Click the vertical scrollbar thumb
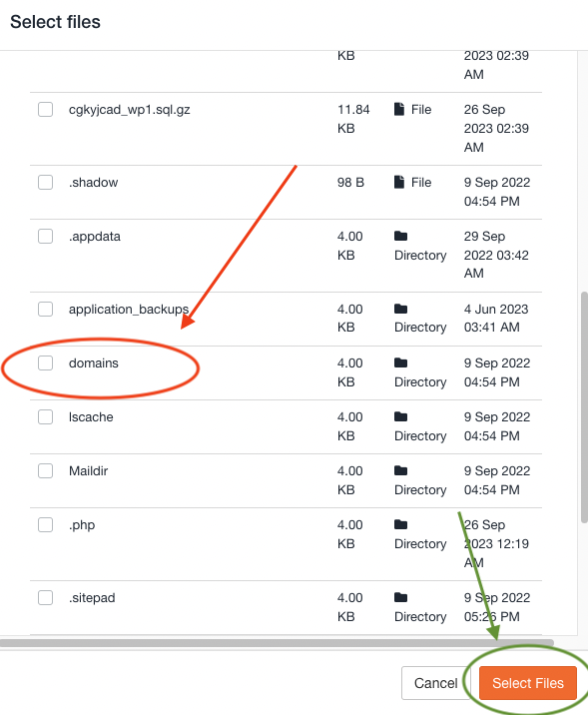588x715 pixels. pos(584,407)
